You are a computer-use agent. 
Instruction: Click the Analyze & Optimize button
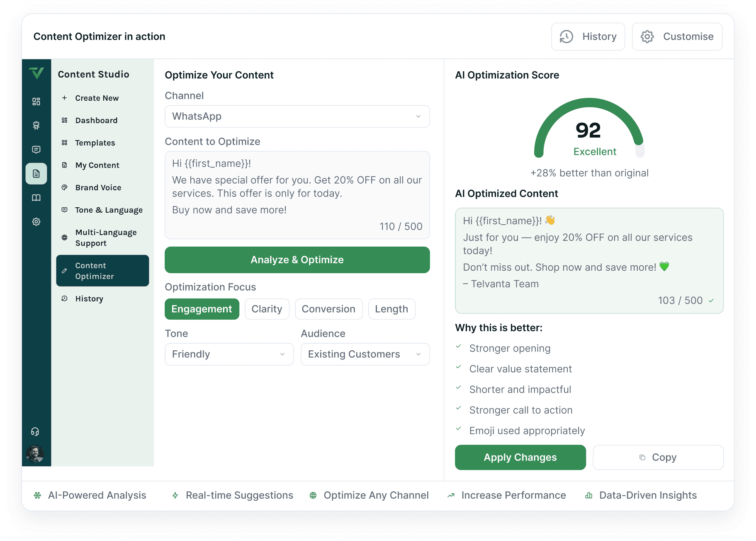point(297,260)
